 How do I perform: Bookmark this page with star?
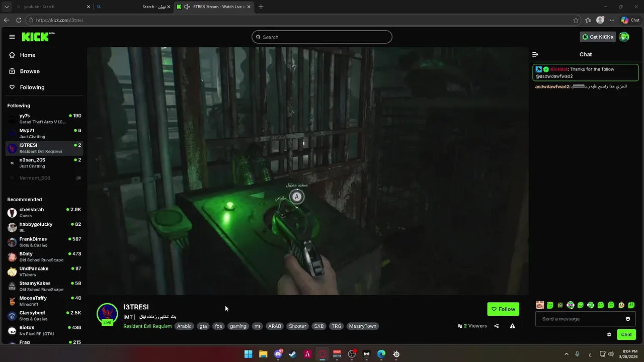tap(576, 20)
